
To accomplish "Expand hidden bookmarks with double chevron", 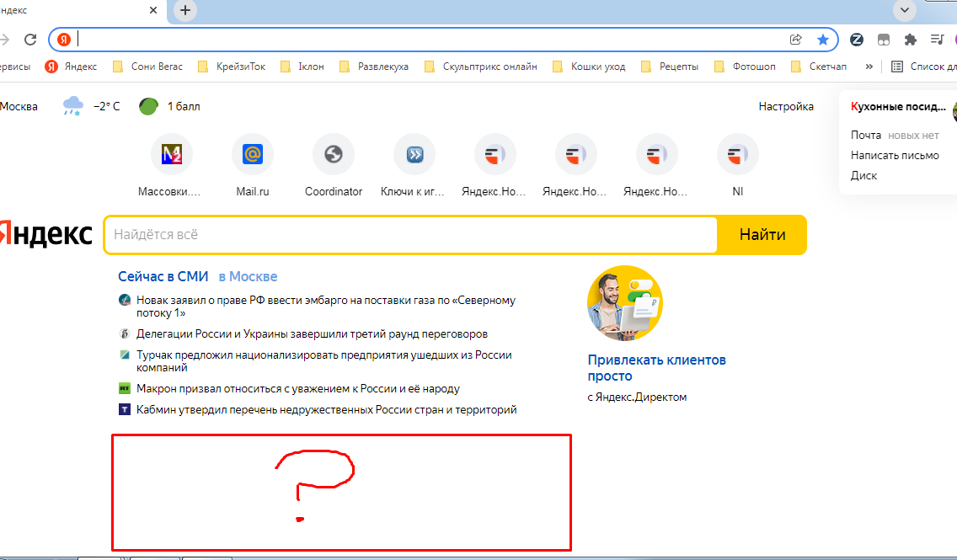I will pos(869,67).
